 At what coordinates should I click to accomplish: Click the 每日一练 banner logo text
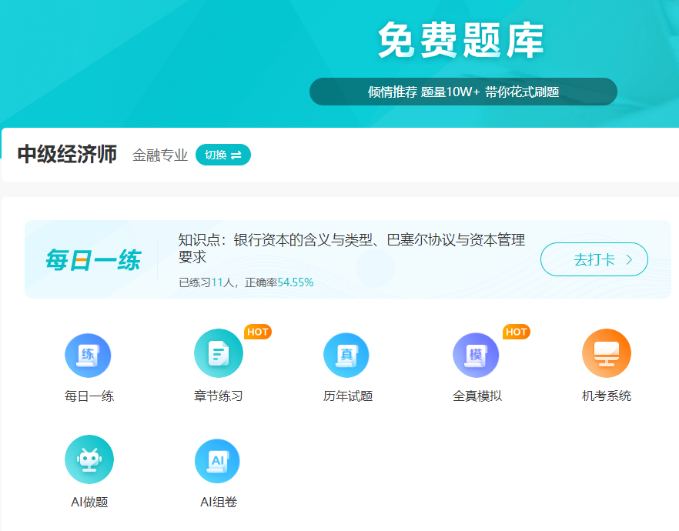[x=93, y=260]
